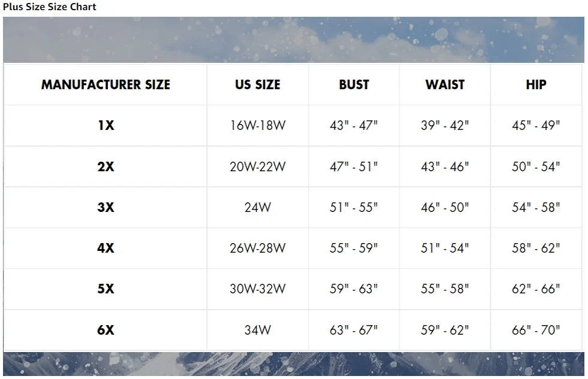
Task: Click the 43" - 47" bust measurement
Action: 354,126
